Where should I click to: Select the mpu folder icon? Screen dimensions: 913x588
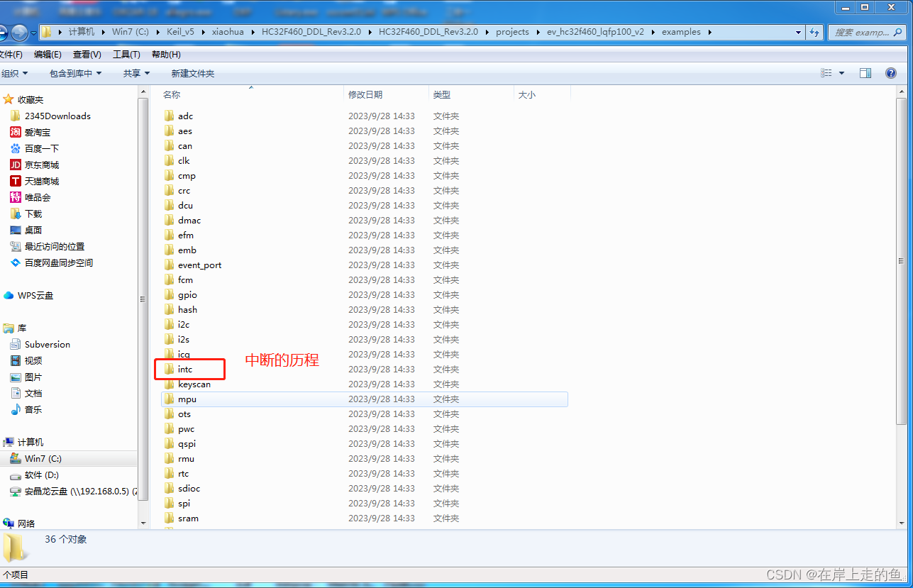169,399
